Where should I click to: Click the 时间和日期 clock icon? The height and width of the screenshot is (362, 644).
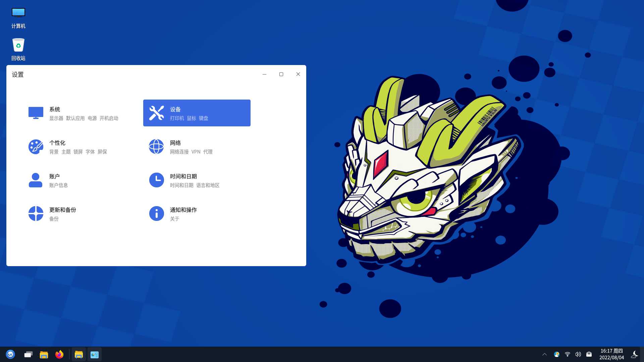point(156,180)
